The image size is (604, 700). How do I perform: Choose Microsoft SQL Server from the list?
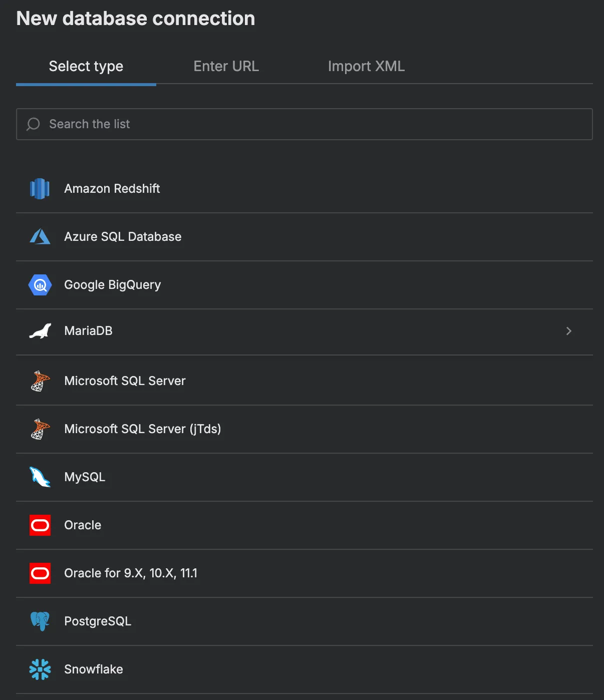pyautogui.click(x=125, y=381)
